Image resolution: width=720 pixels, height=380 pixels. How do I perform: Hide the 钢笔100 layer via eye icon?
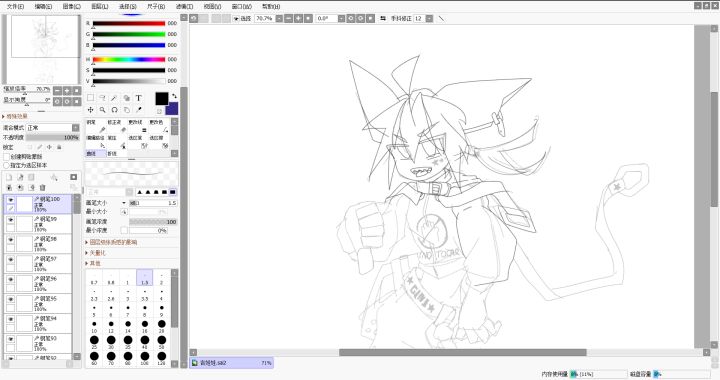(x=11, y=200)
